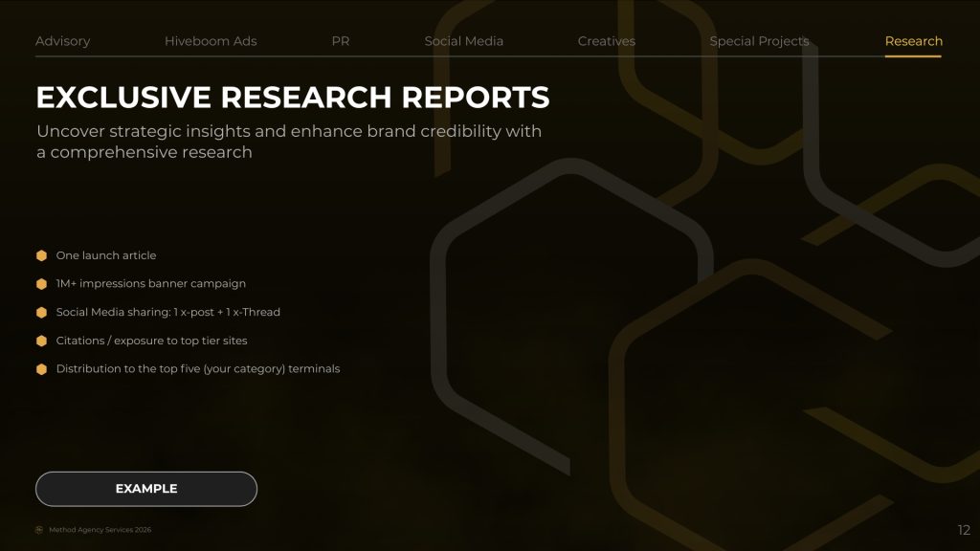Click the hexagon bullet beside Distribution line
This screenshot has width=980, height=551.
tap(41, 369)
